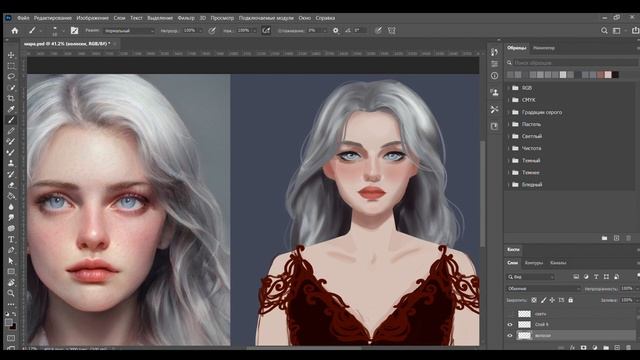Filter layers by type (T) icon

pos(596,277)
